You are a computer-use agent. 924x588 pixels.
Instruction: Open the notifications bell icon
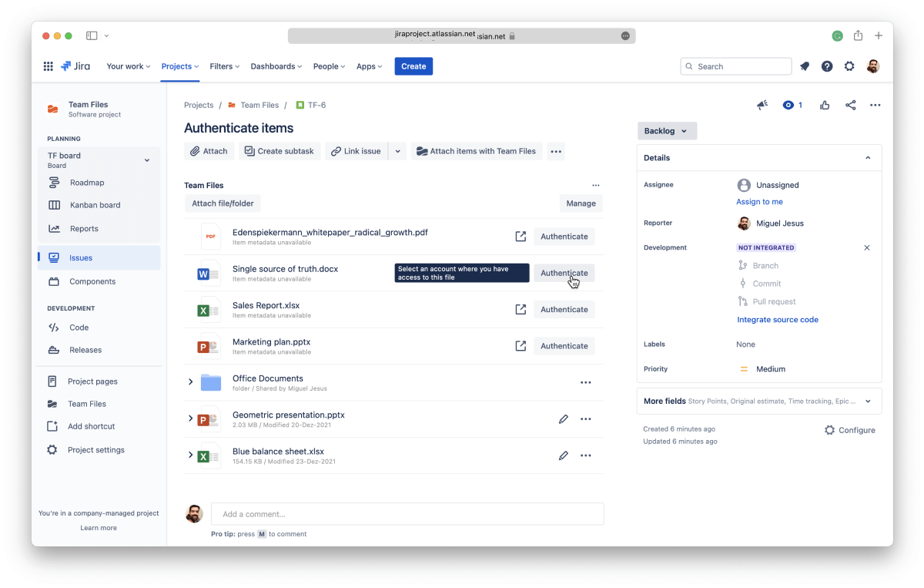point(805,66)
